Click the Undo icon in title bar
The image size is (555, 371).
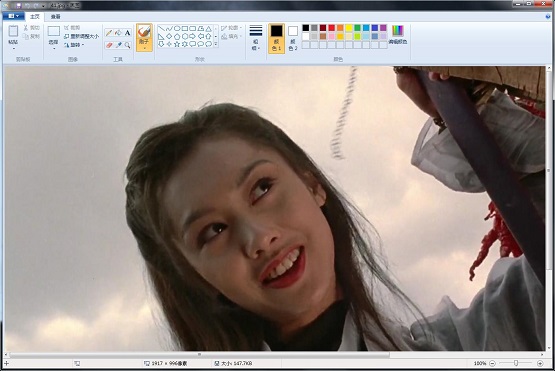click(27, 6)
